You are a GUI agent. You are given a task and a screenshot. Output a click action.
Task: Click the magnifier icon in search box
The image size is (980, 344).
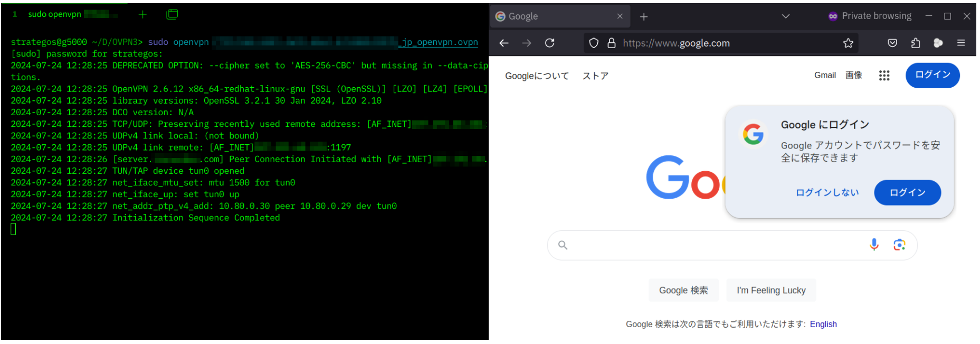pyautogui.click(x=563, y=245)
